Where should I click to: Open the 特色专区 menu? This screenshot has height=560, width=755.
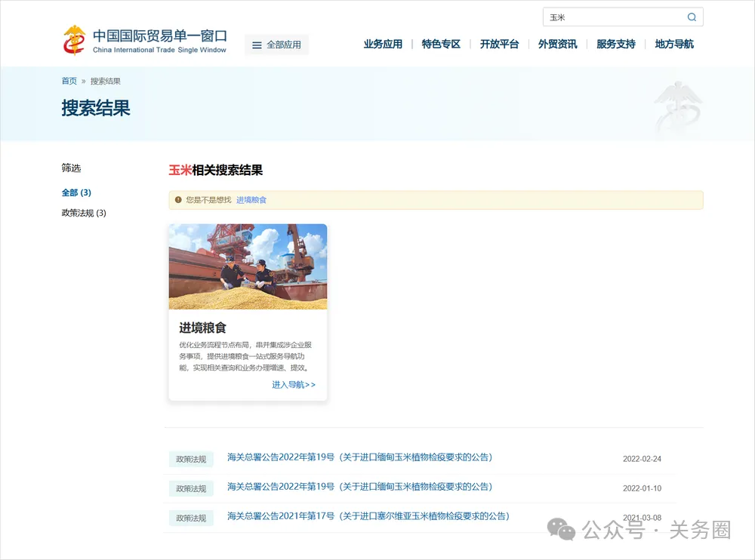point(441,45)
